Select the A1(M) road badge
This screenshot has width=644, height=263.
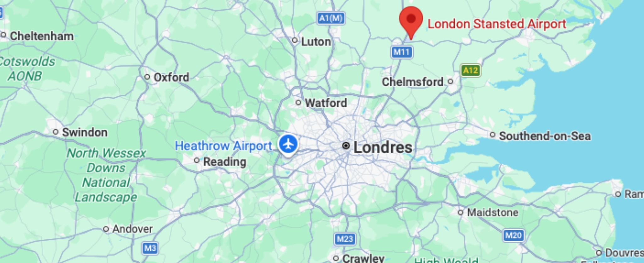(x=331, y=18)
